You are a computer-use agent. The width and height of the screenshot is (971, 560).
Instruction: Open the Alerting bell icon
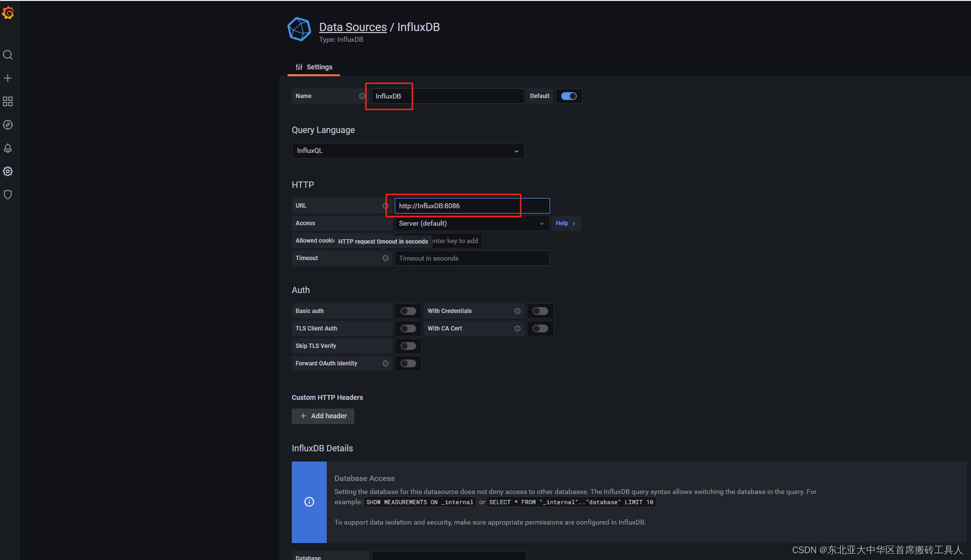[8, 148]
